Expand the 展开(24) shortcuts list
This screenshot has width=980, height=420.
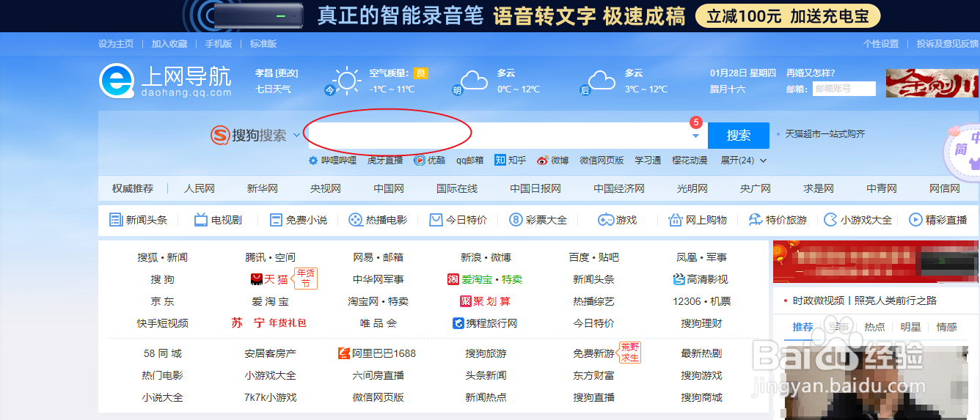pos(744,160)
